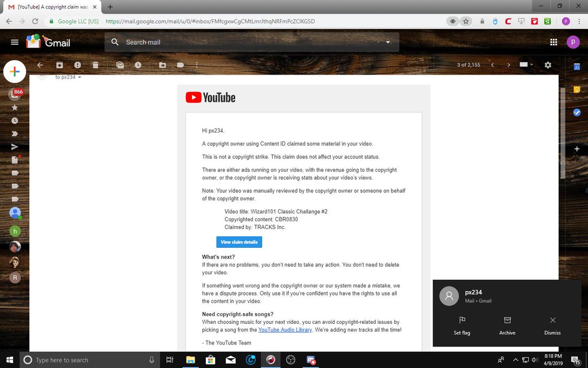The image size is (588, 368).
Task: Get add-ons plus icon in side panel
Action: [577, 149]
